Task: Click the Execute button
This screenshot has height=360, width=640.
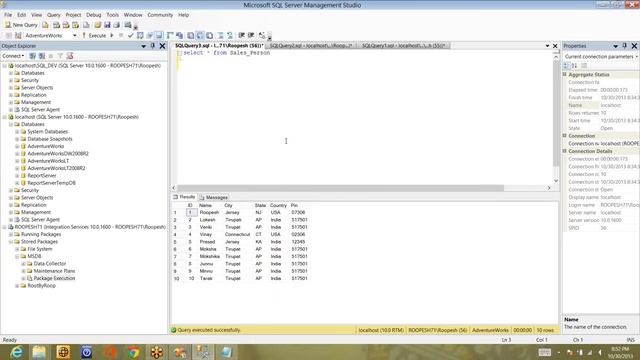Action: coord(94,36)
